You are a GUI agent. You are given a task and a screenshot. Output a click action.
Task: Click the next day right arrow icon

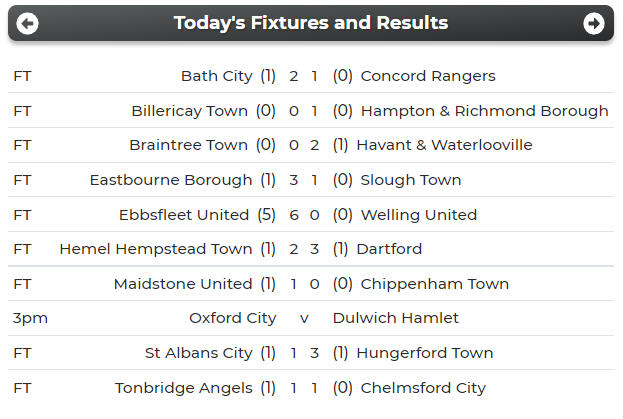coord(594,23)
